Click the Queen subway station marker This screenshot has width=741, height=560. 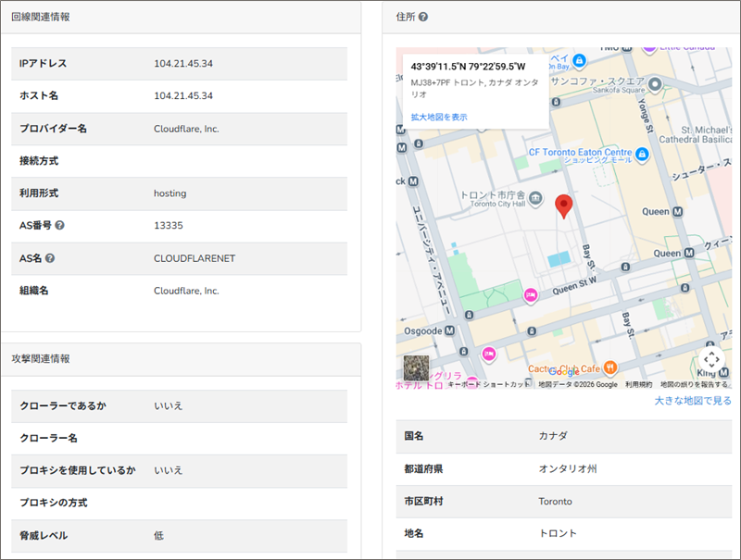(677, 211)
